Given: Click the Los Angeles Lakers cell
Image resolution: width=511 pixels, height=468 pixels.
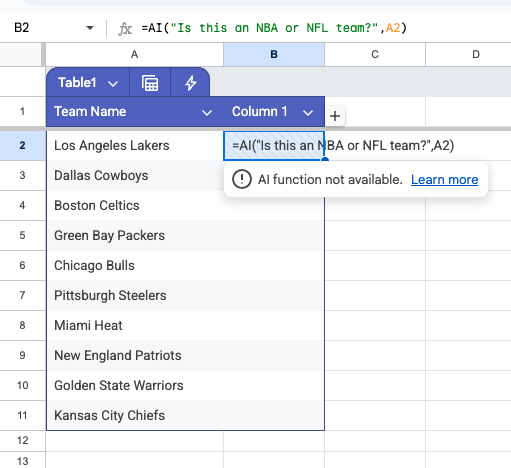Looking at the screenshot, I should (135, 145).
